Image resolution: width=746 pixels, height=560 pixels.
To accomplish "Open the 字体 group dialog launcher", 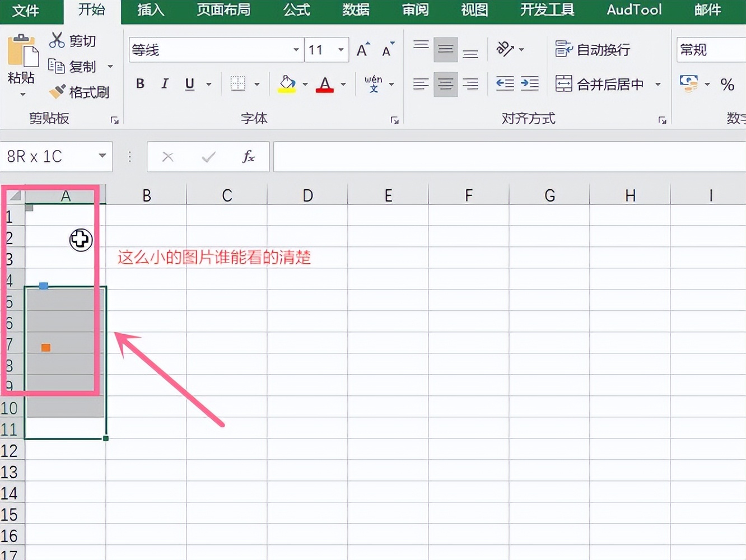I will click(x=395, y=119).
